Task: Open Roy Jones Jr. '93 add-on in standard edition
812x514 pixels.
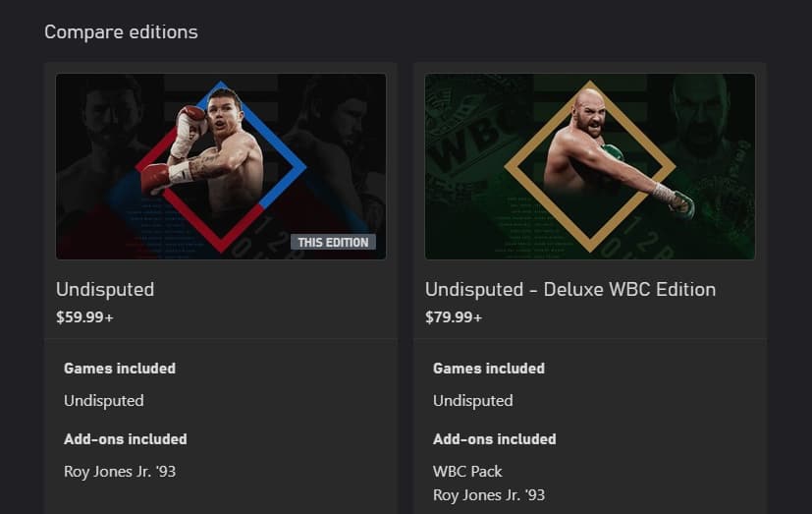Action: pos(120,471)
